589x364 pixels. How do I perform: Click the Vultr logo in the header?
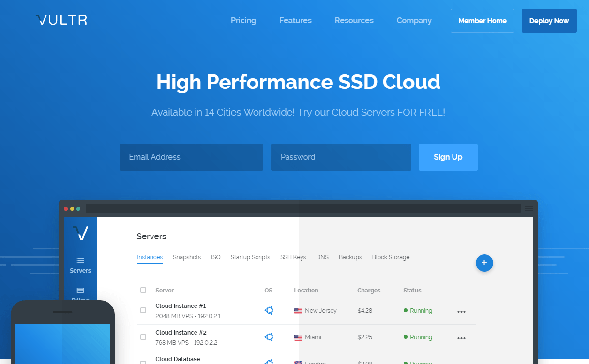pos(61,20)
